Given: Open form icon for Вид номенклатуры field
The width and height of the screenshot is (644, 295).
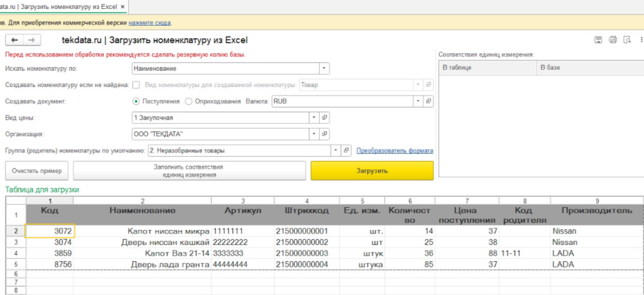Looking at the screenshot, I should click(x=429, y=85).
